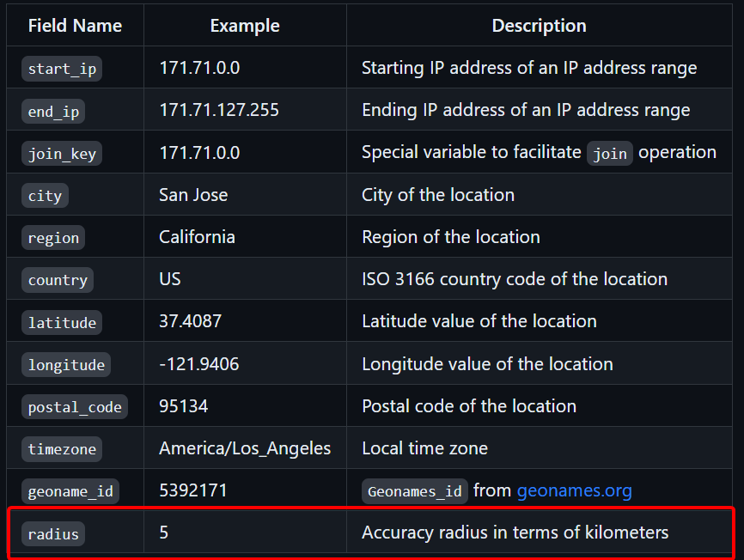Click the country field name badge

pos(58,279)
